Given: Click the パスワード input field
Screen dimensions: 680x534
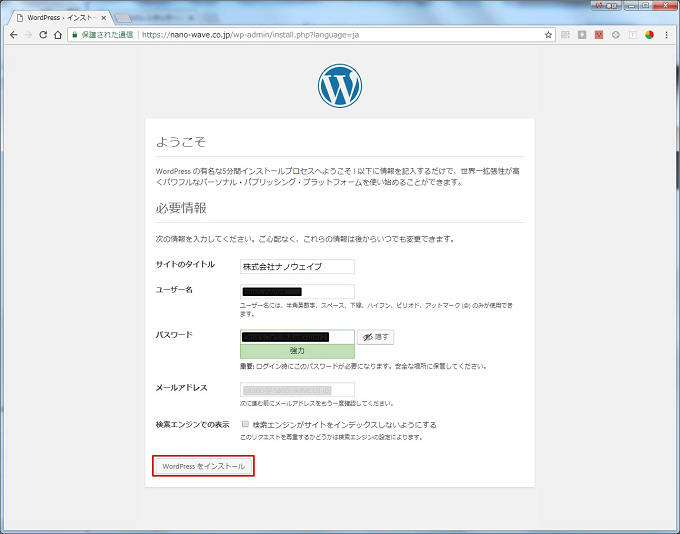Looking at the screenshot, I should click(297, 337).
